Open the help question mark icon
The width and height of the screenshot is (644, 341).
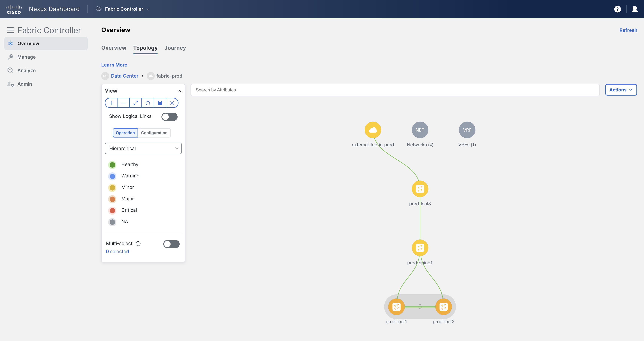point(617,9)
